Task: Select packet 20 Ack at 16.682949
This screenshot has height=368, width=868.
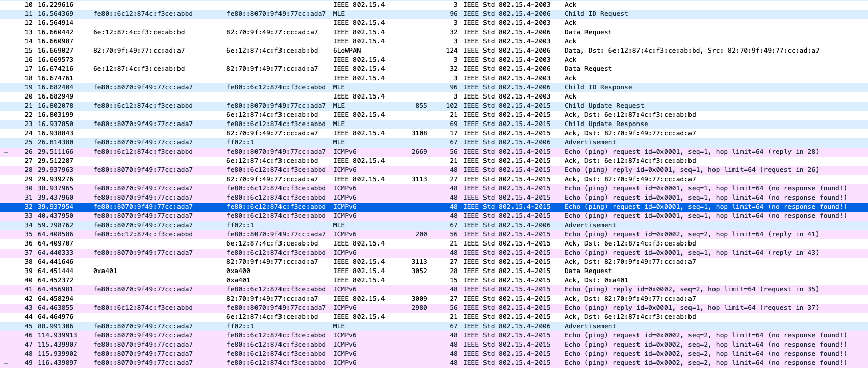Action: (x=434, y=96)
